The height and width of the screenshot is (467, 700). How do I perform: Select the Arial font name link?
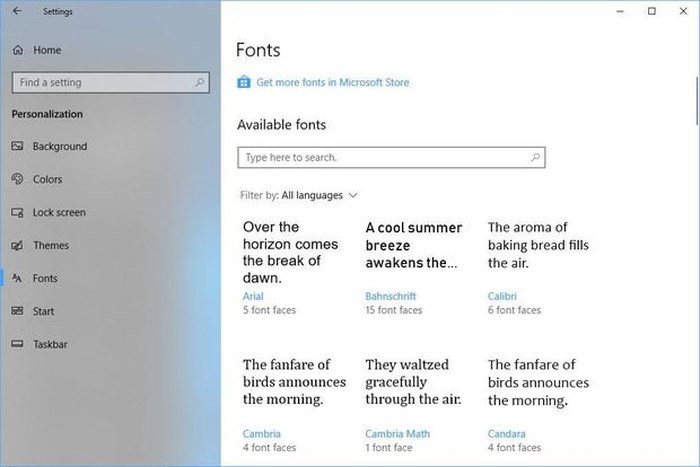tap(253, 297)
